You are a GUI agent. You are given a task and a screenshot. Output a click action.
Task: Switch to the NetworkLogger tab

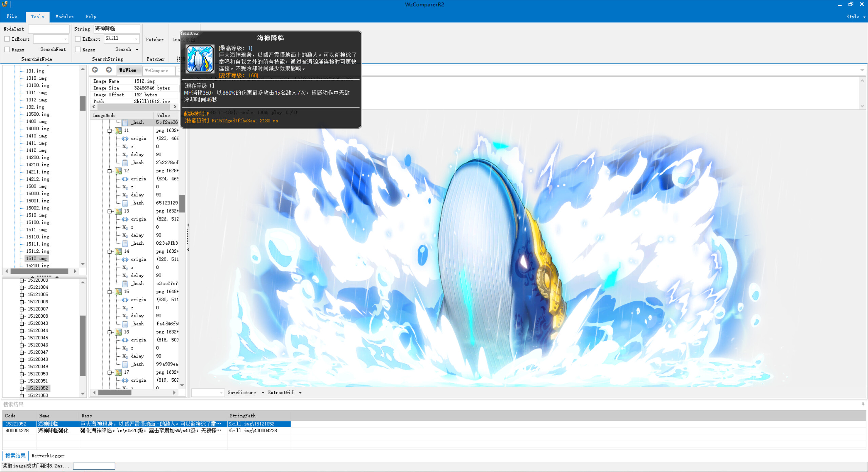tap(48, 456)
